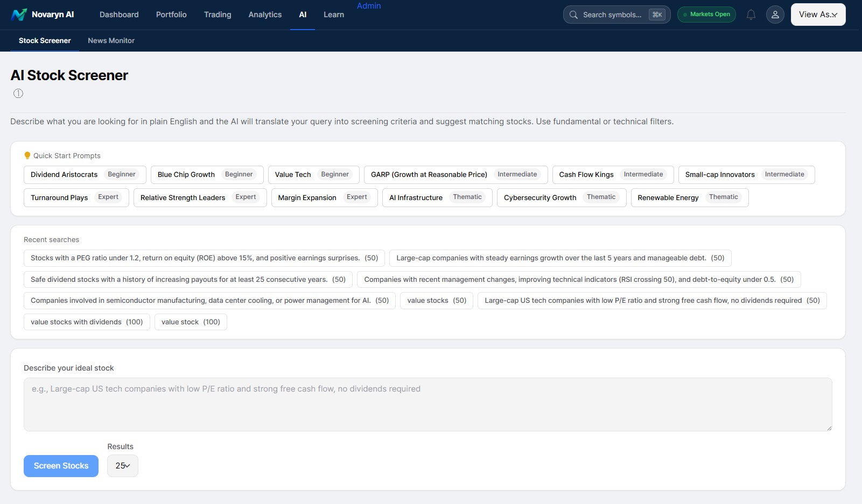This screenshot has width=862, height=504.
Task: Click the user profile icon
Action: pos(775,15)
